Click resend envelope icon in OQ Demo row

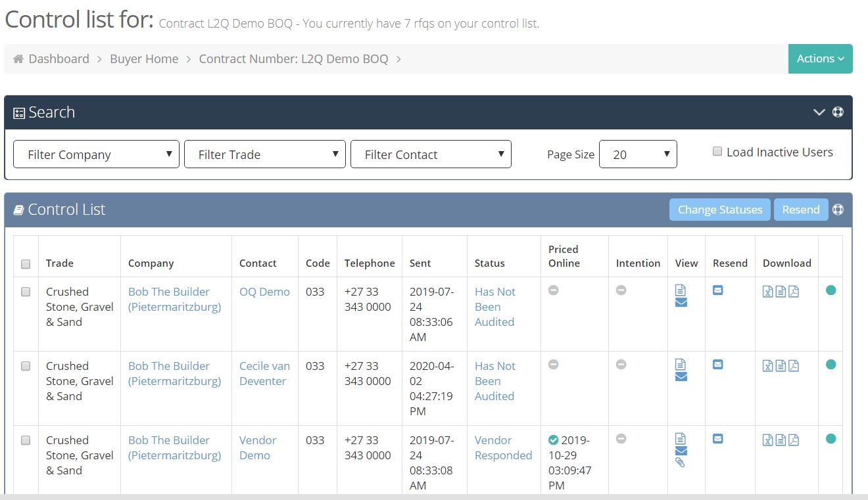(718, 290)
